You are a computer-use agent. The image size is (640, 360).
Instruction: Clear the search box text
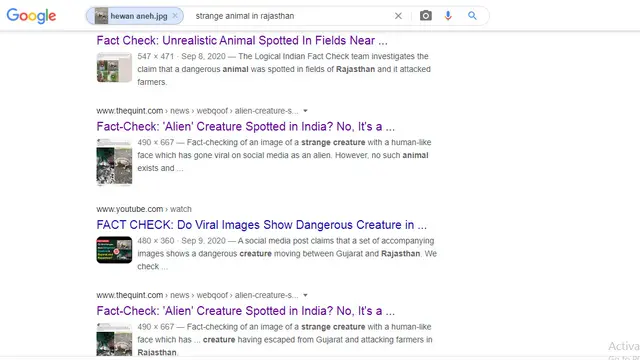point(398,16)
